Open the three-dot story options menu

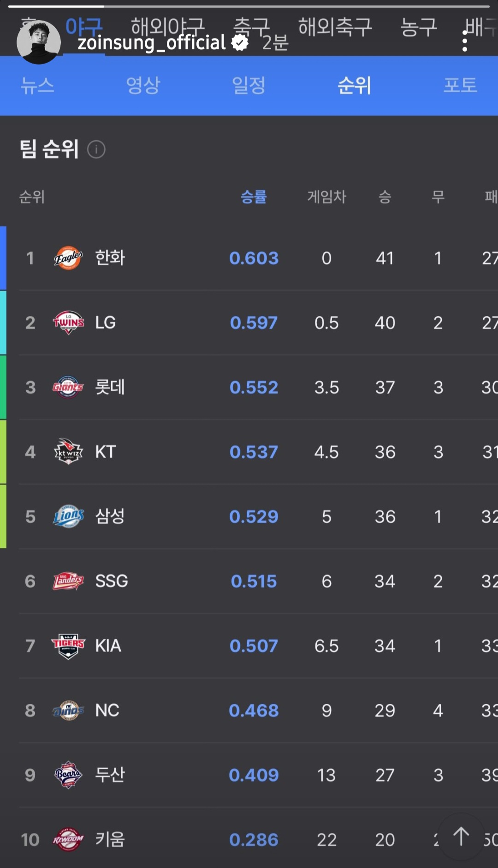click(465, 42)
